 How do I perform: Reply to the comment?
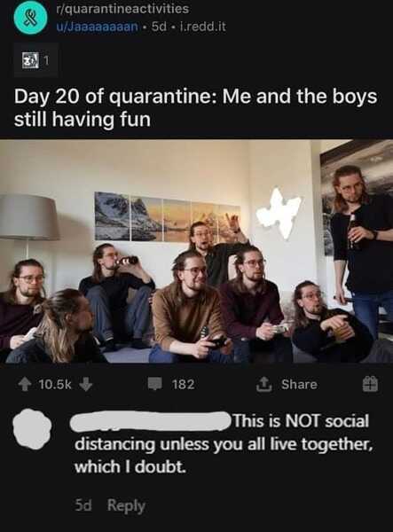point(126,506)
